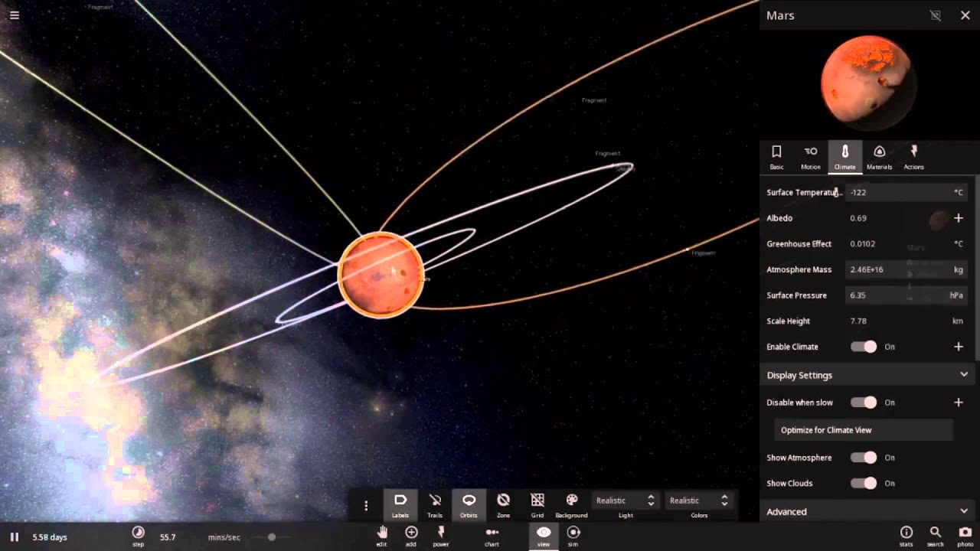Open the view panel more options dots

click(x=366, y=505)
